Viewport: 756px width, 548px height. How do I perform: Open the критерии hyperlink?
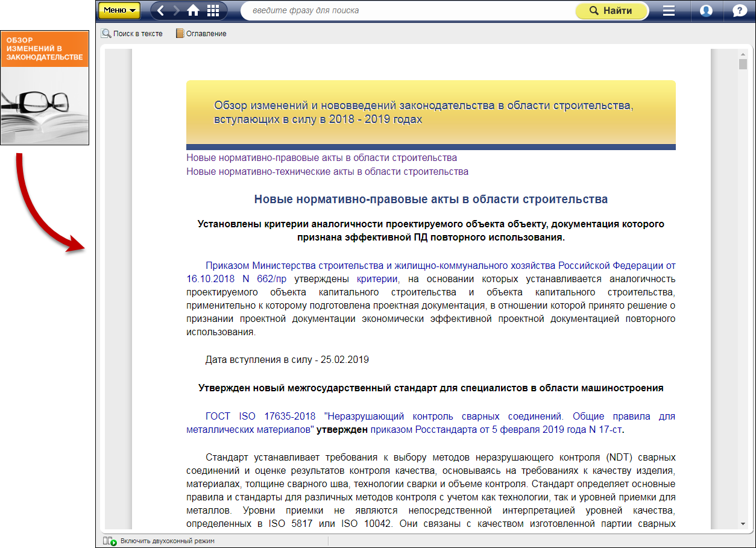click(377, 279)
